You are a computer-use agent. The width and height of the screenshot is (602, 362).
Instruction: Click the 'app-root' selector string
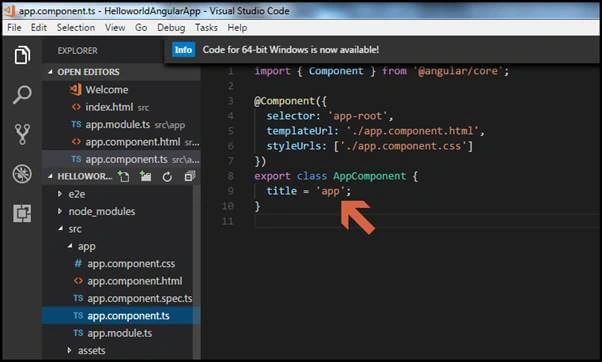tap(357, 116)
